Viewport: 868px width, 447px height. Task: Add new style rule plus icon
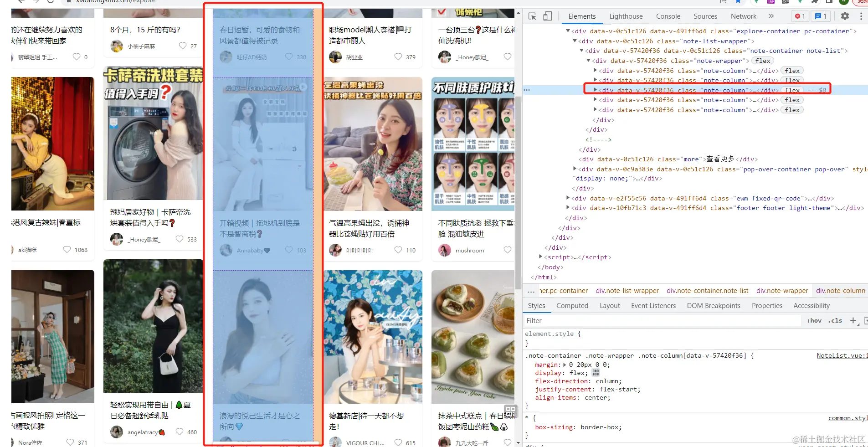point(853,320)
